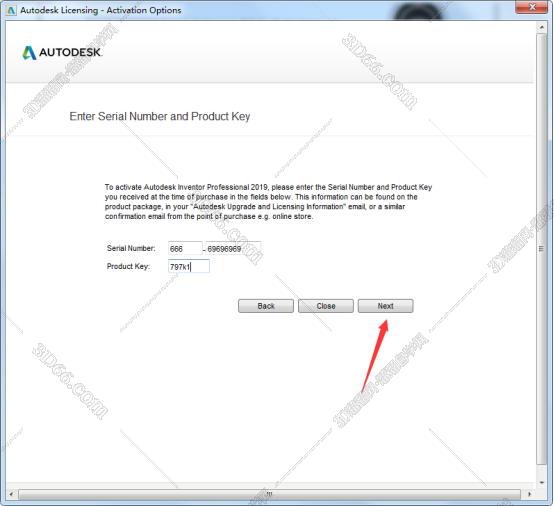Select the second Serial Number field
The image size is (554, 506).
pyautogui.click(x=234, y=248)
